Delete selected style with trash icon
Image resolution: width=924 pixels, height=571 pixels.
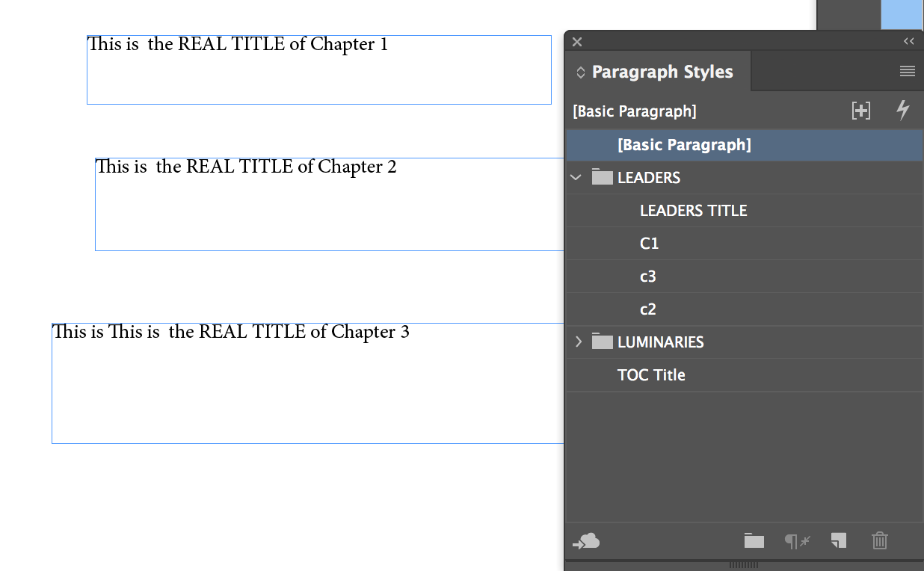coord(880,541)
